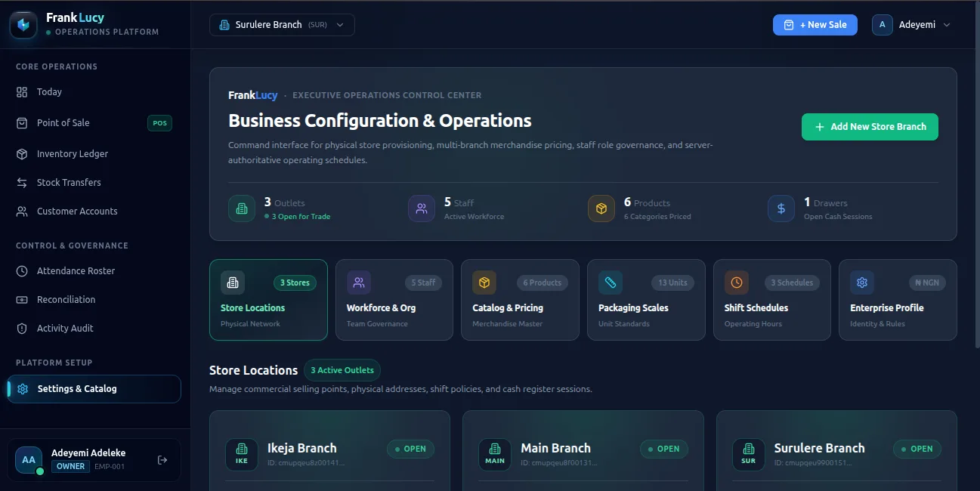This screenshot has width=980, height=491.
Task: Open the Workforce & Org tab
Action: [x=394, y=300]
